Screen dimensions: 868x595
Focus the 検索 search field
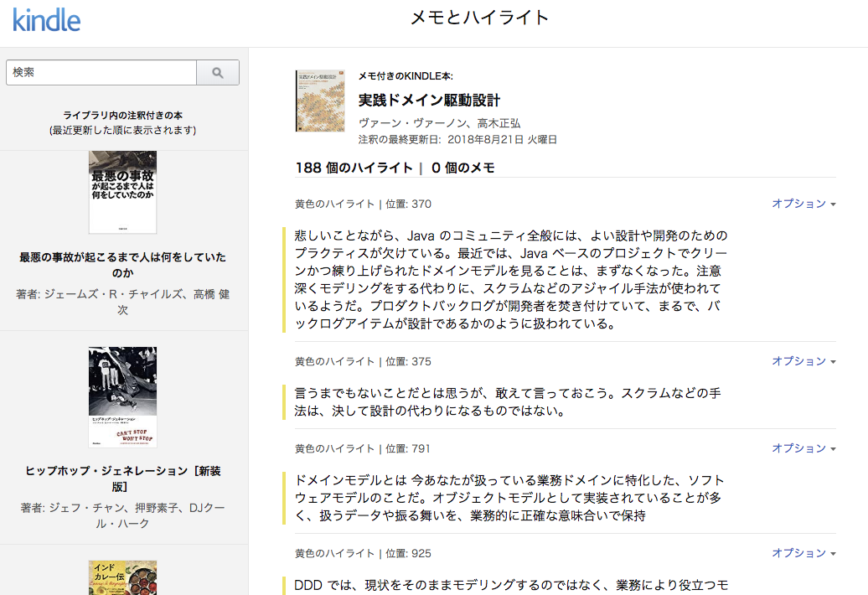click(101, 73)
